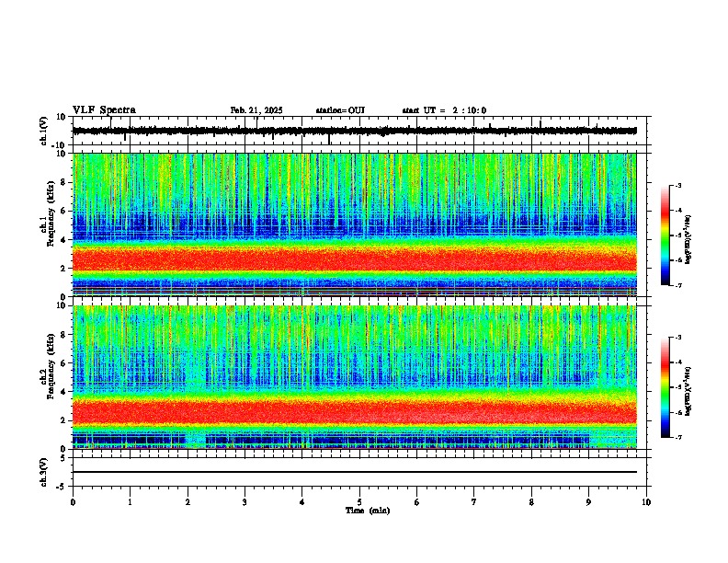Click the "ch.3(V)" axis label
This screenshot has height=563, width=728.
pos(44,472)
